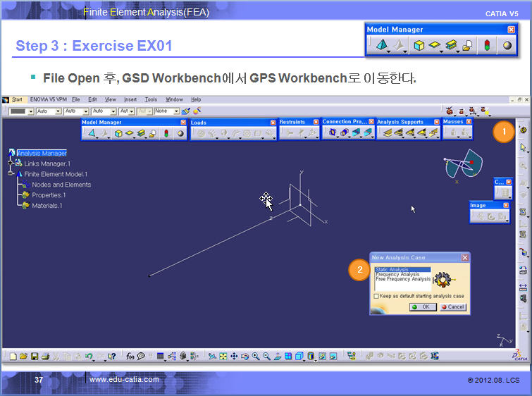Click the save disk icon in bottom toolbar
532x396 pixels.
click(x=35, y=357)
